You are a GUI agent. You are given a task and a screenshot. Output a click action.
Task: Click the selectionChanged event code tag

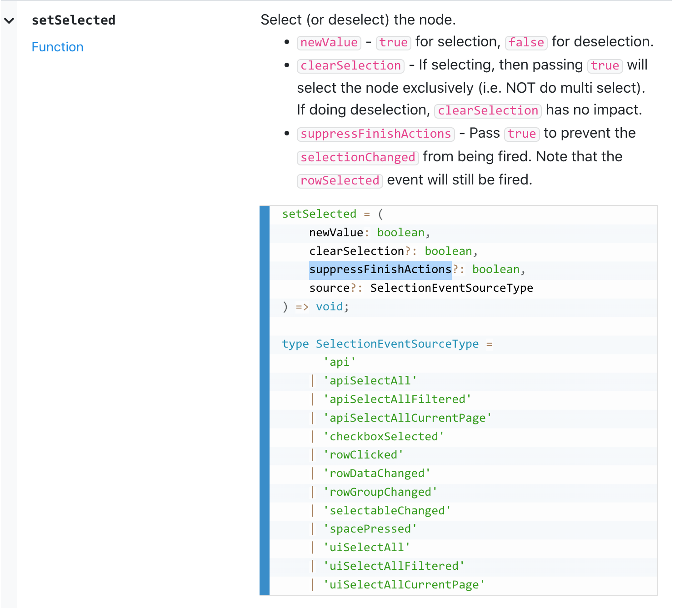point(357,157)
